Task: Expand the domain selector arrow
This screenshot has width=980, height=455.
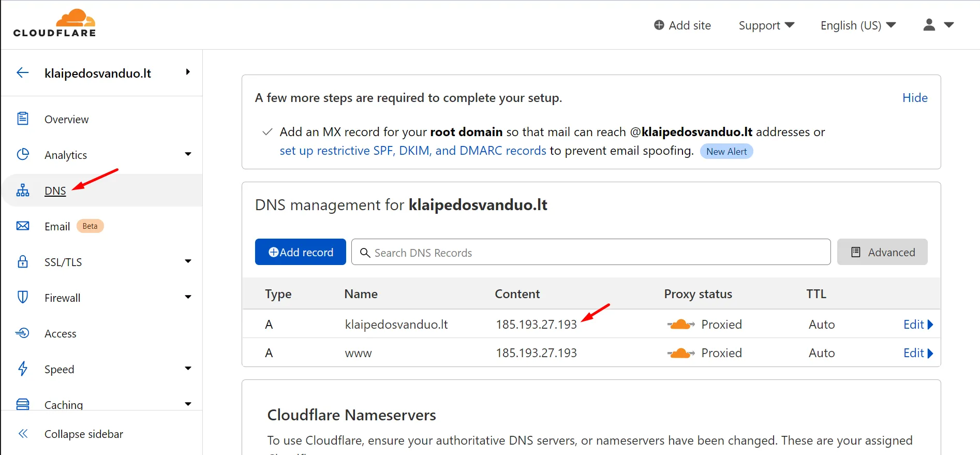Action: pos(188,72)
